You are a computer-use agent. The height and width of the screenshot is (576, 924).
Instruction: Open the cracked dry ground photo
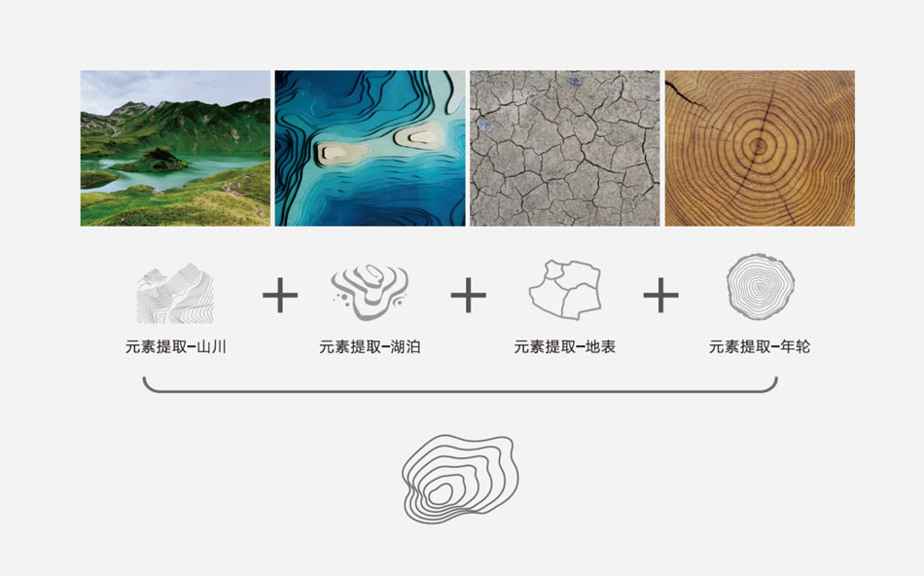pos(565,148)
